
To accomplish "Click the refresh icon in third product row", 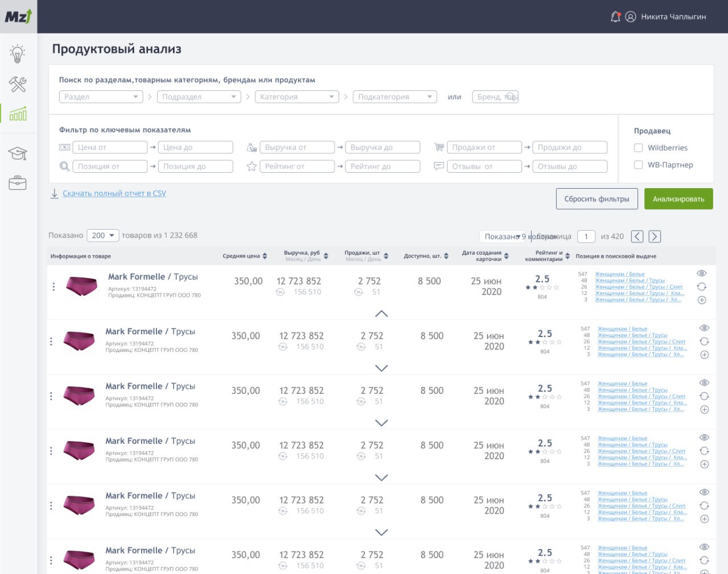I will point(704,396).
